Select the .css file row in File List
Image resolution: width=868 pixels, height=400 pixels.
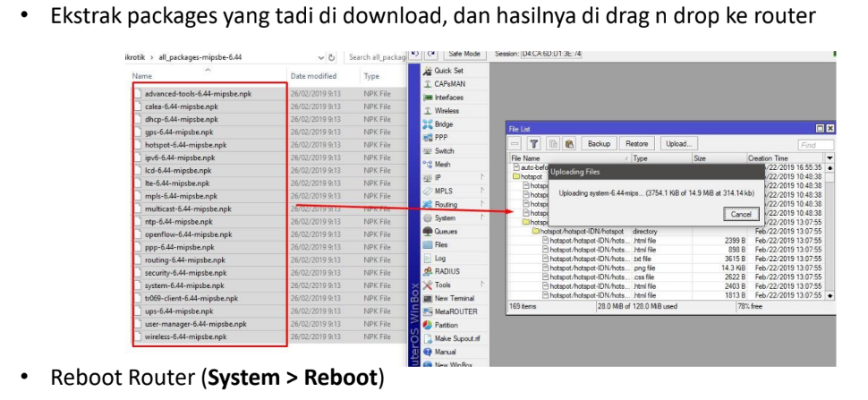(x=667, y=277)
